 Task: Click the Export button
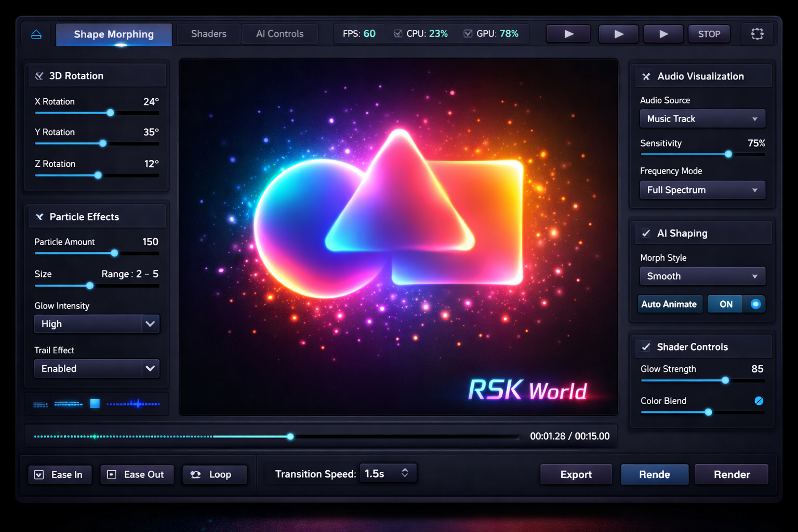point(576,474)
